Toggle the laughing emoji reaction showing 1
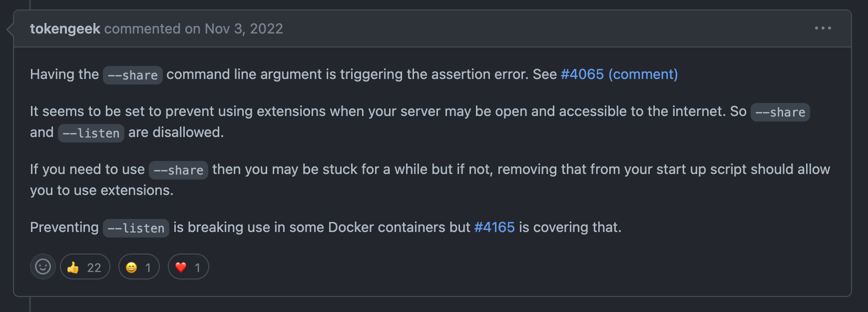Viewport: 868px width, 312px height. coord(139,266)
